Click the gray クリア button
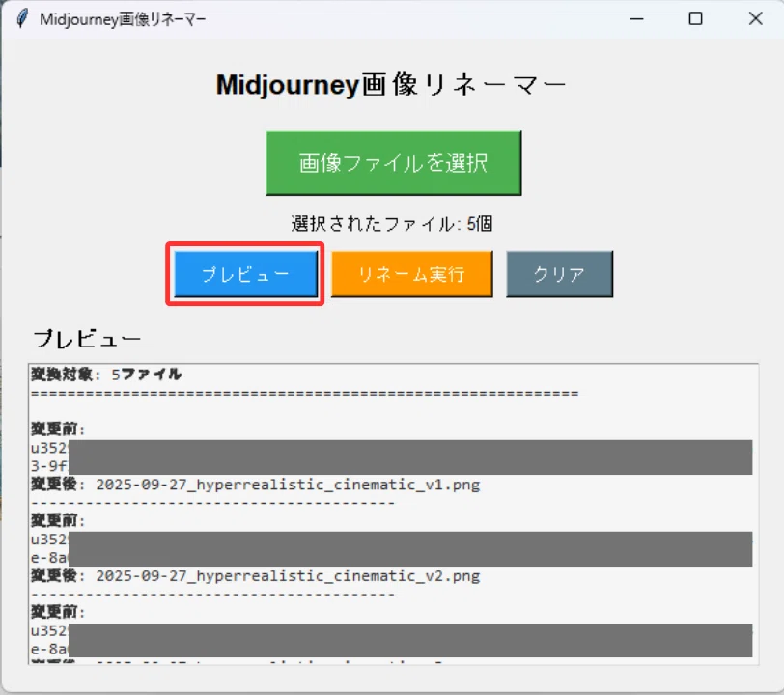The image size is (784, 695). [559, 274]
